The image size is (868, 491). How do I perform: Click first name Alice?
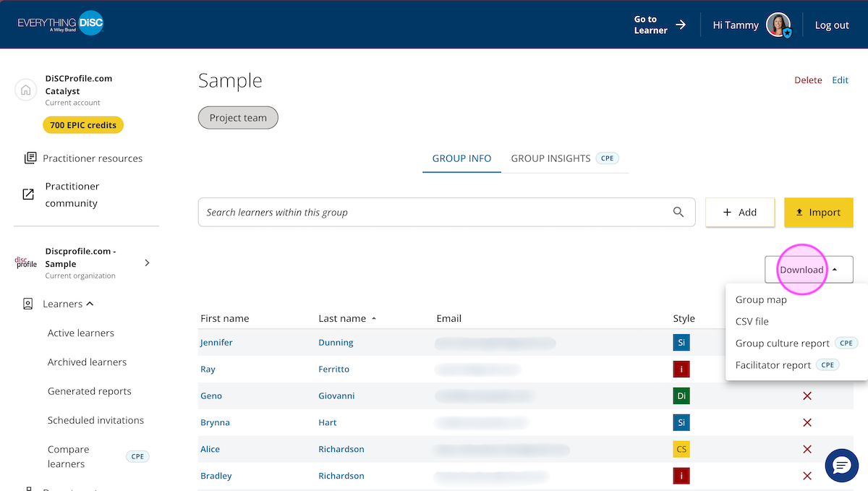[210, 449]
